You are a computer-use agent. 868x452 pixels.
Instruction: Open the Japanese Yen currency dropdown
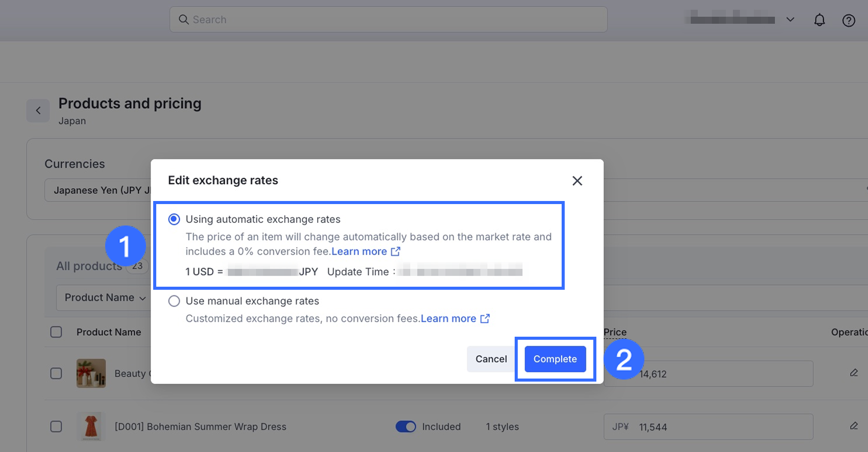click(x=97, y=190)
